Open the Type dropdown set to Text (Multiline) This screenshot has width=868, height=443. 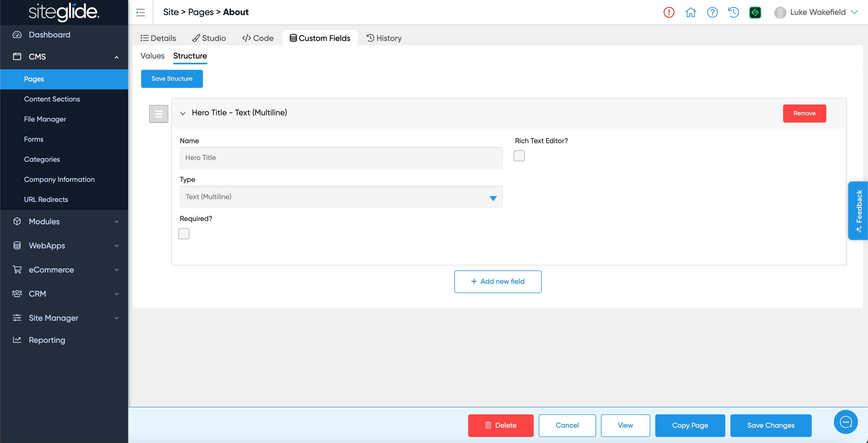[341, 197]
